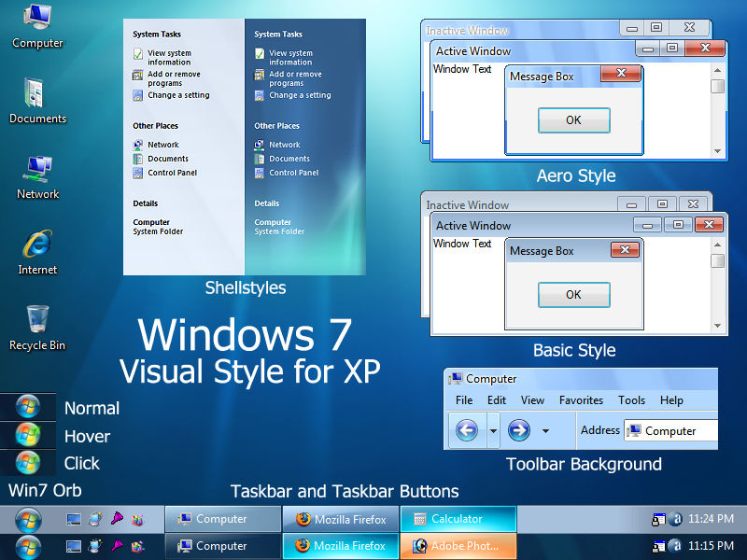Open the File menu in Computer window

464,400
